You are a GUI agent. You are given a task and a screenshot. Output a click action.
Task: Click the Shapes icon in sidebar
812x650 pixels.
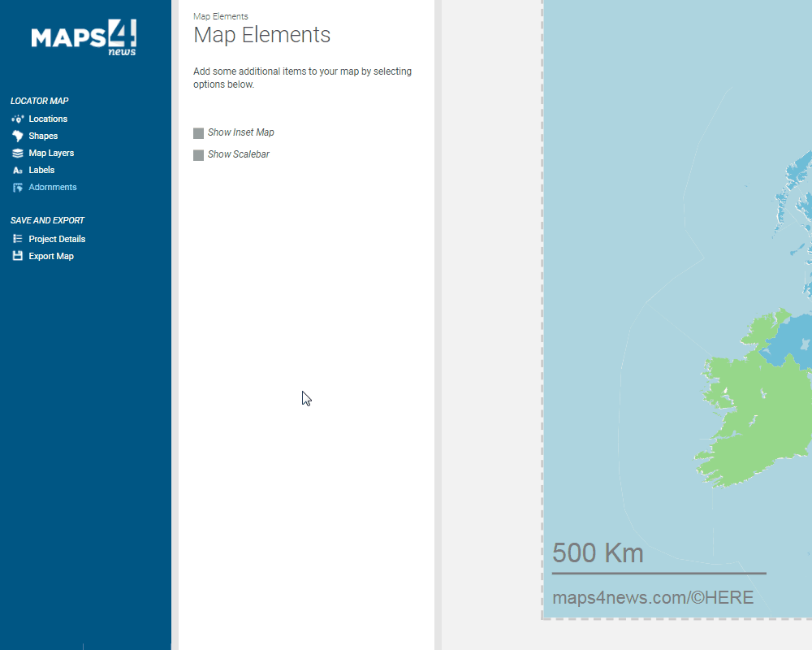pos(18,136)
